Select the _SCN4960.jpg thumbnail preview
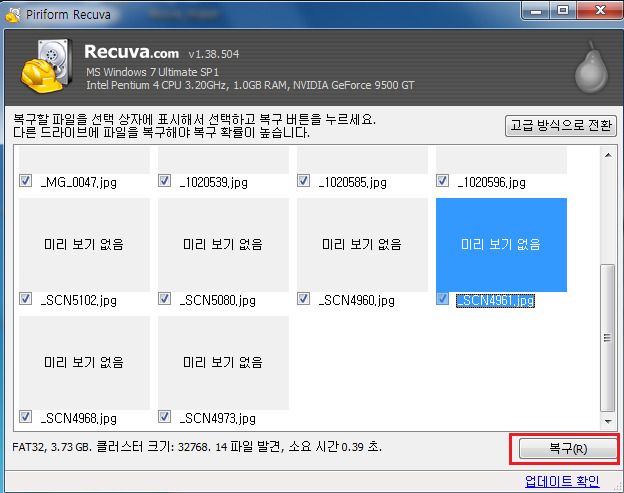 click(362, 245)
